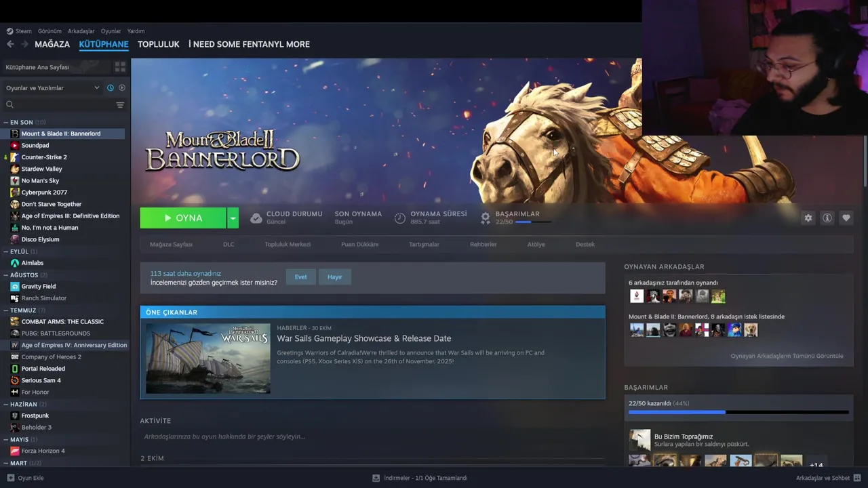This screenshot has width=868, height=488.
Task: Click the add game plus icon
Action: [10, 478]
